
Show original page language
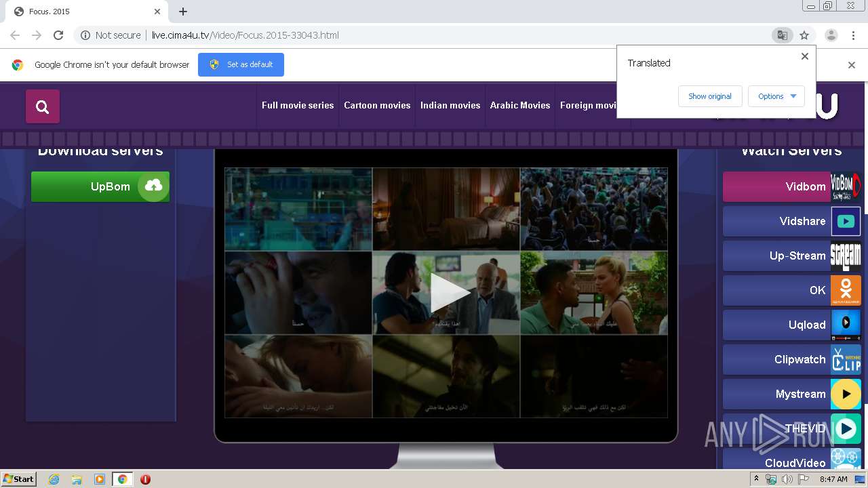(710, 96)
